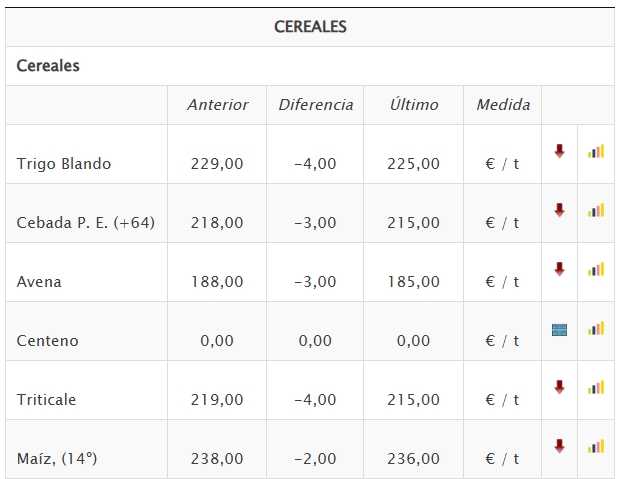Screen dimensions: 620x479
Task: Open the bar chart icon for Avena
Action: (x=596, y=269)
